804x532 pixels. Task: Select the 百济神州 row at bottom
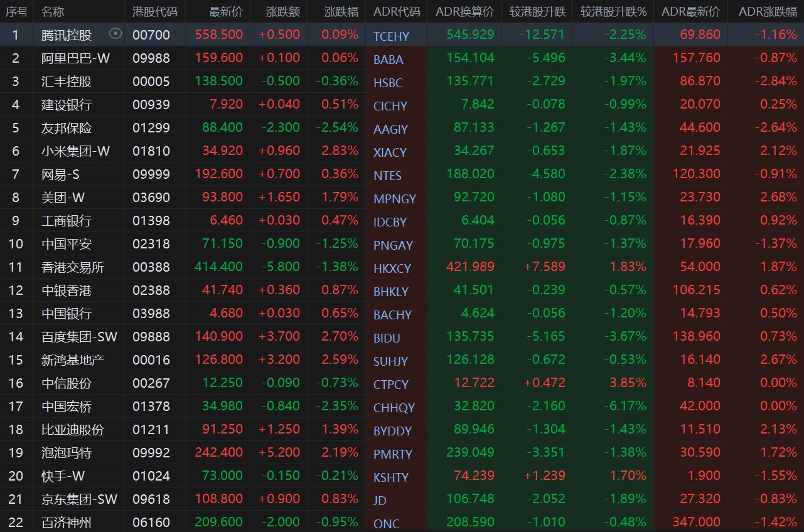[67, 522]
